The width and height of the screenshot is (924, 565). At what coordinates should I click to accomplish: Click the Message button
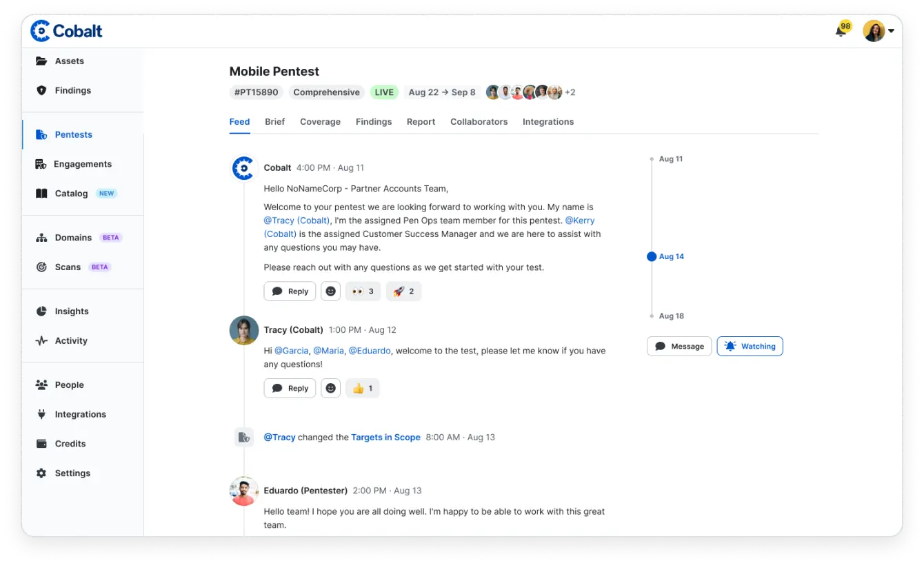pos(679,346)
